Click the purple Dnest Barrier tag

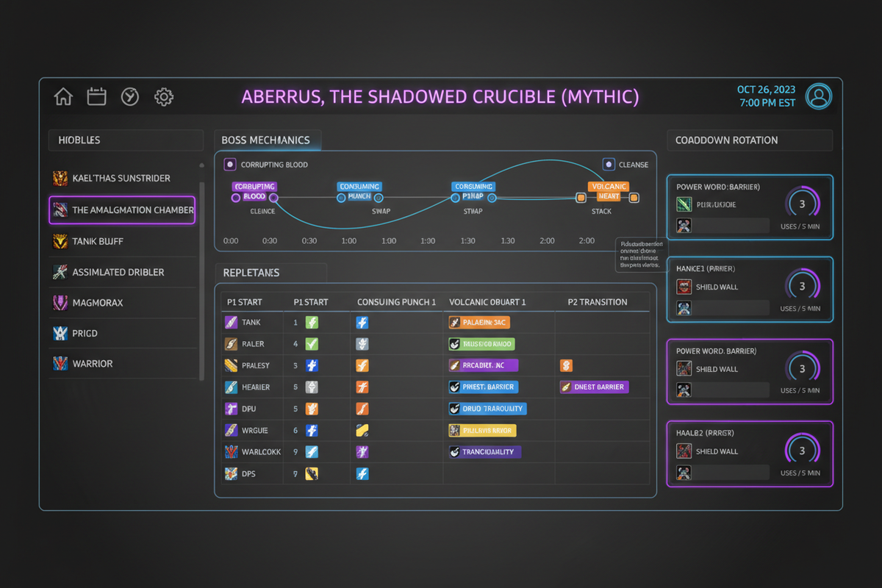594,387
